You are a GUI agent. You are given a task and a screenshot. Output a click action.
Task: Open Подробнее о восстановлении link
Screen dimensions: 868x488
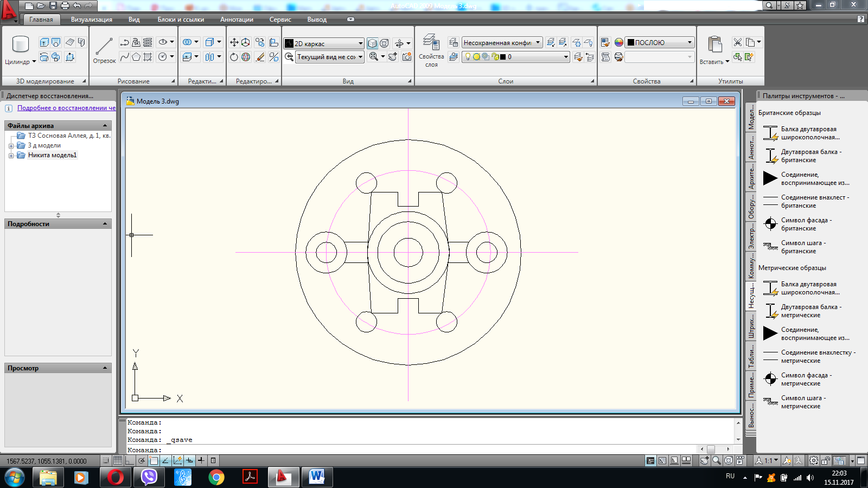point(66,108)
